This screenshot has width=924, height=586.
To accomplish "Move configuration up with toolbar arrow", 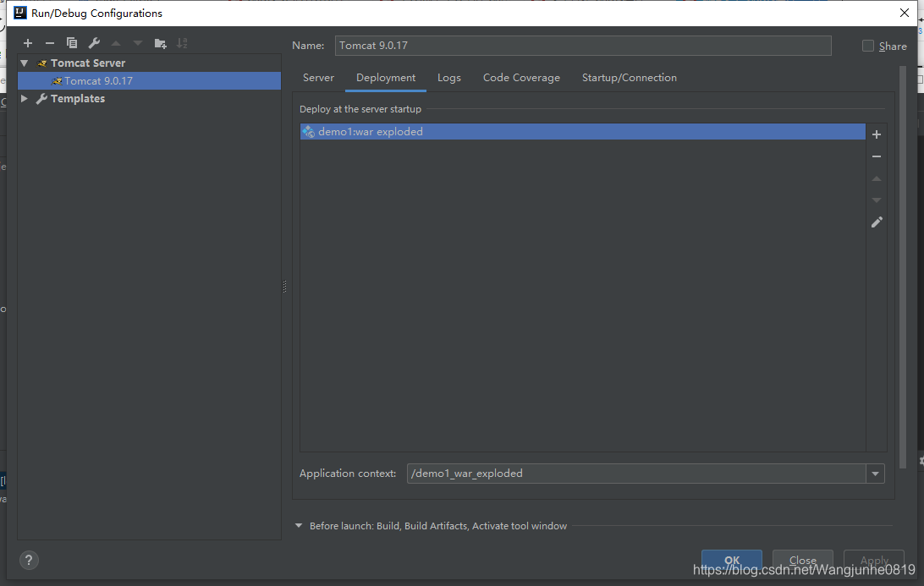I will coord(116,43).
